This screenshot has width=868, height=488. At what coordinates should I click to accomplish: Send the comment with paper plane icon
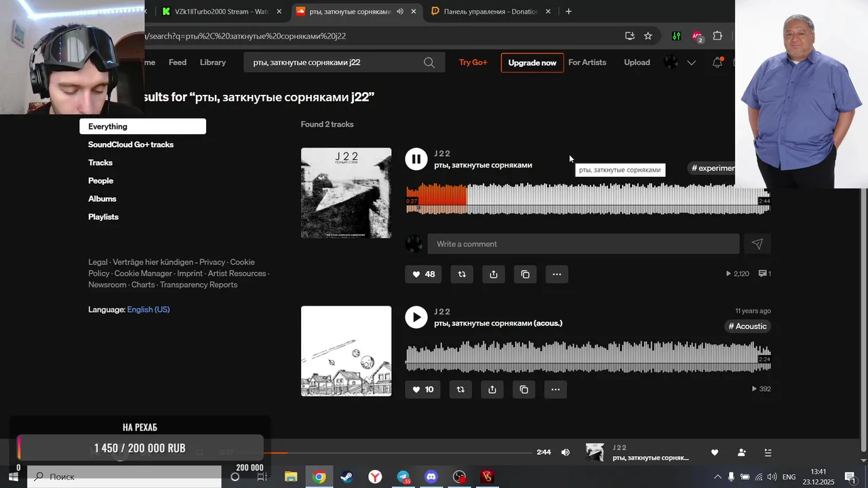(757, 244)
